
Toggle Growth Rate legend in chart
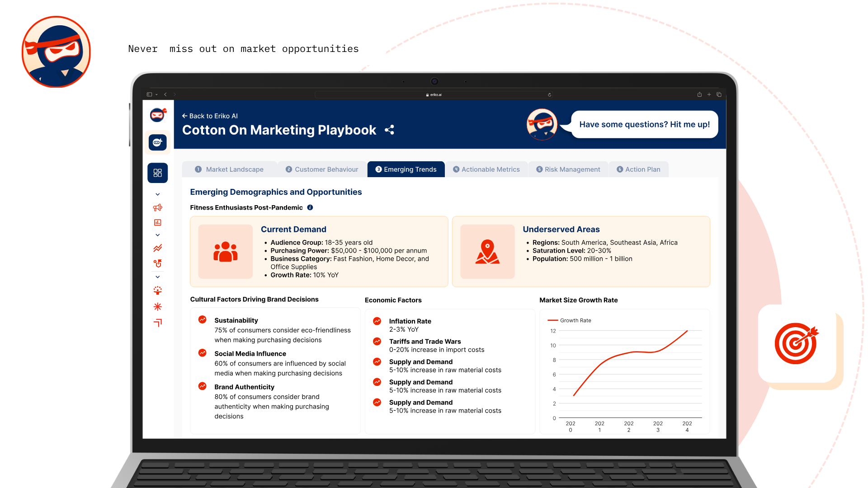[569, 320]
